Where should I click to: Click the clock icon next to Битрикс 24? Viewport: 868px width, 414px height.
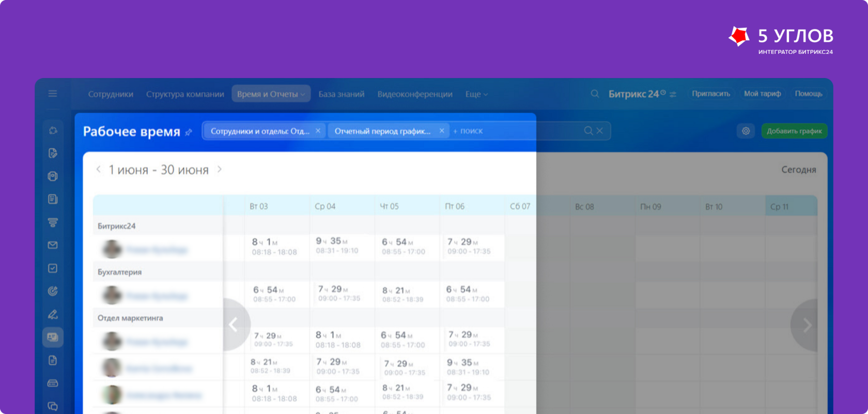point(663,92)
